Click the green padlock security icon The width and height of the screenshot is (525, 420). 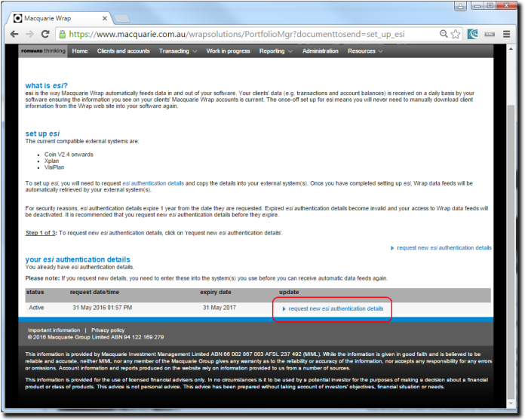(x=63, y=34)
